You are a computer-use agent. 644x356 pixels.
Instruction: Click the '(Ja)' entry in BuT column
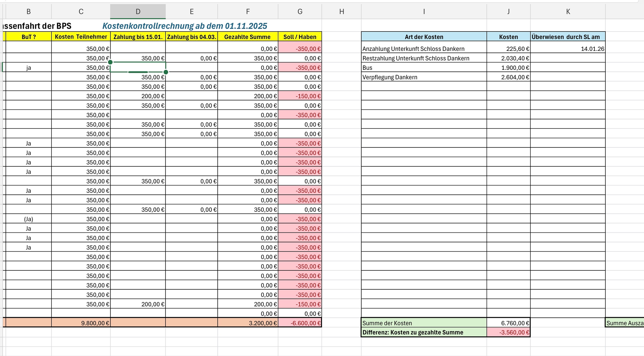coord(29,219)
